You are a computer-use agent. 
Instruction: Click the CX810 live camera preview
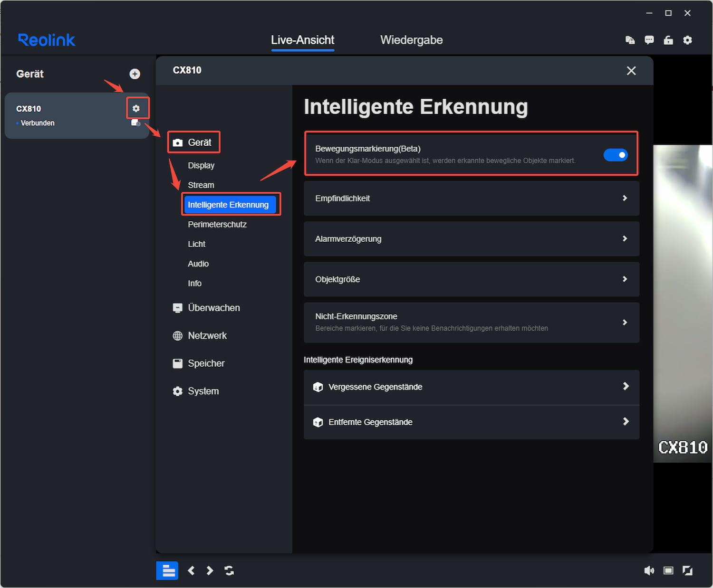click(683, 303)
